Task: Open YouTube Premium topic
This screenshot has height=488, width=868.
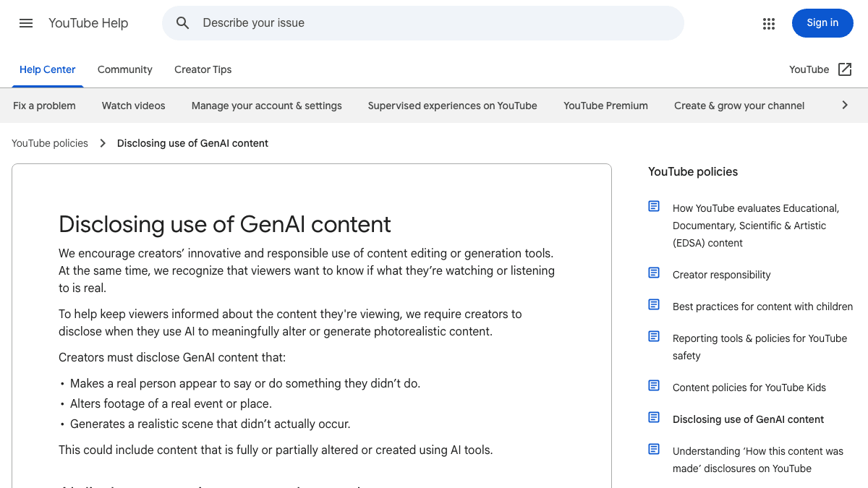Action: coord(606,106)
